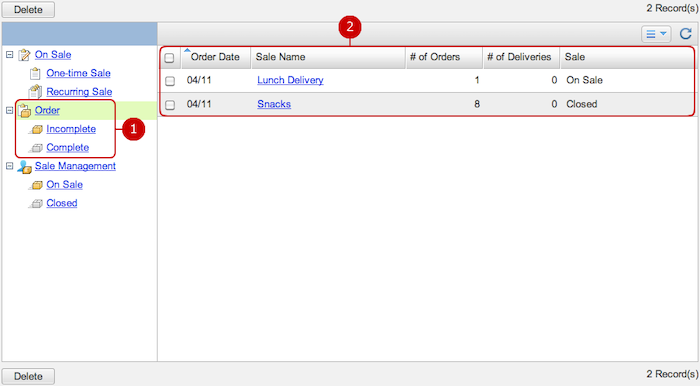Click the Order shopping bag icon
Image resolution: width=700 pixels, height=386 pixels.
pos(25,111)
